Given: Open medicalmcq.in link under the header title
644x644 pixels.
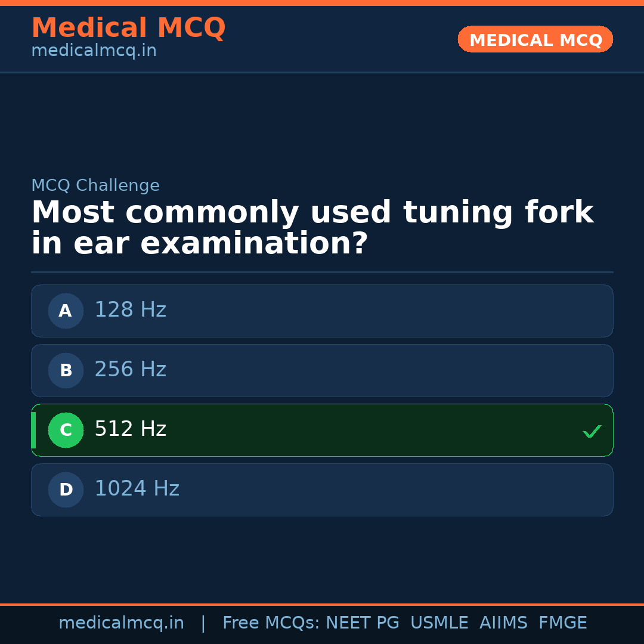Looking at the screenshot, I should click(x=94, y=51).
